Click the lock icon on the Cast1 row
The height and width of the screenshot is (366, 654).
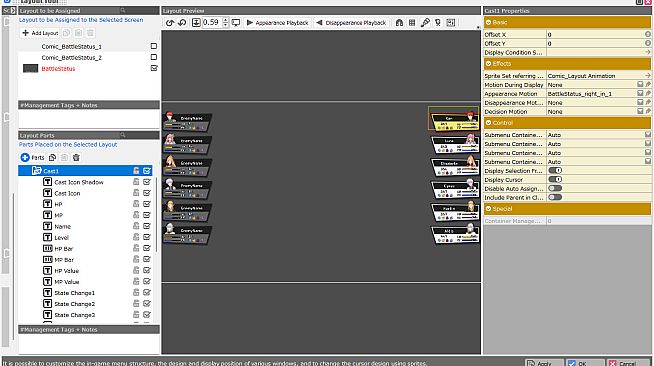pos(136,170)
